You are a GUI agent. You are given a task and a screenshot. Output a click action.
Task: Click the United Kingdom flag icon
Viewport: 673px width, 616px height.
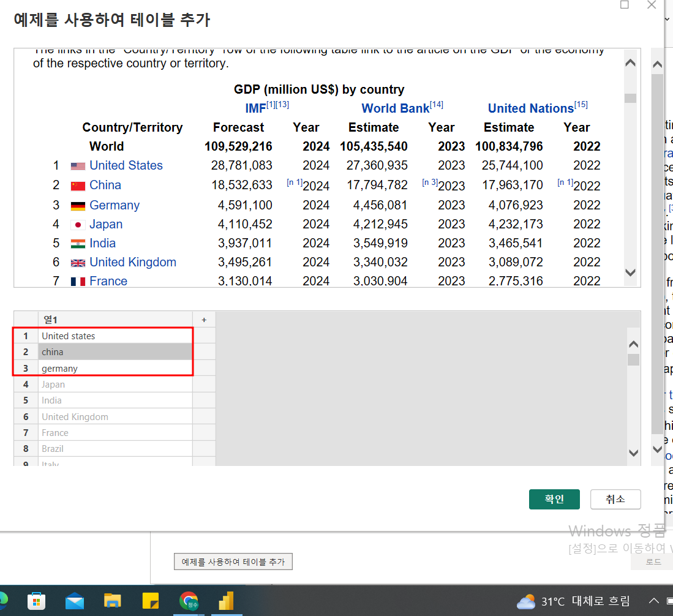click(x=78, y=263)
